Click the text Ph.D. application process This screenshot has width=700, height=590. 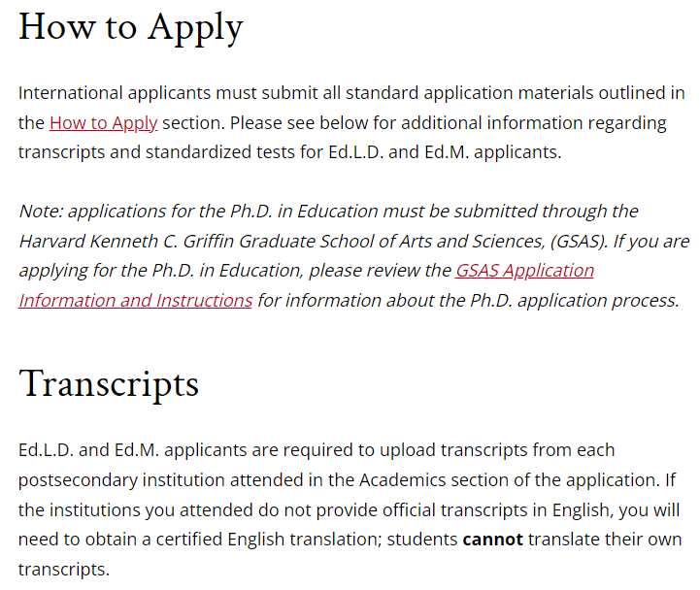(x=575, y=301)
